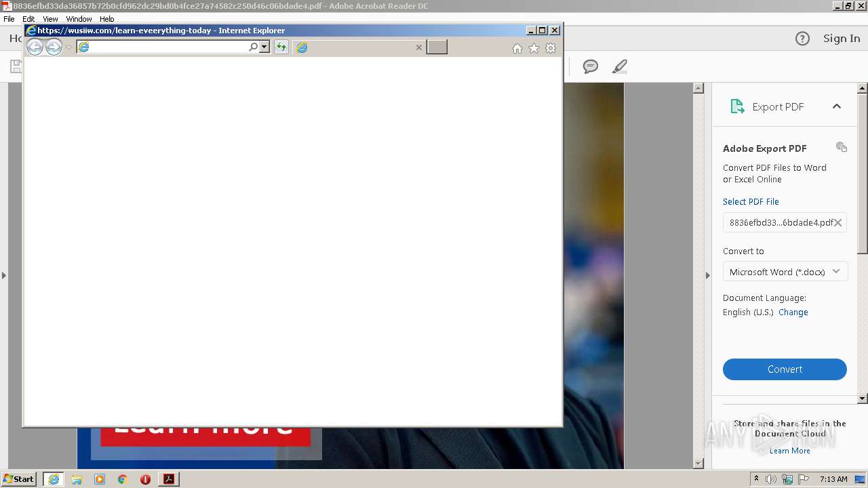Open Acrobat View menu
The height and width of the screenshot is (488, 868).
tap(50, 19)
